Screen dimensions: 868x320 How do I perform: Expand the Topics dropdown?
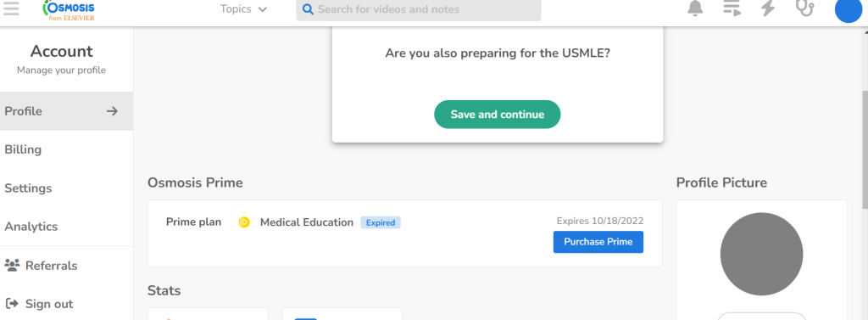click(x=243, y=9)
